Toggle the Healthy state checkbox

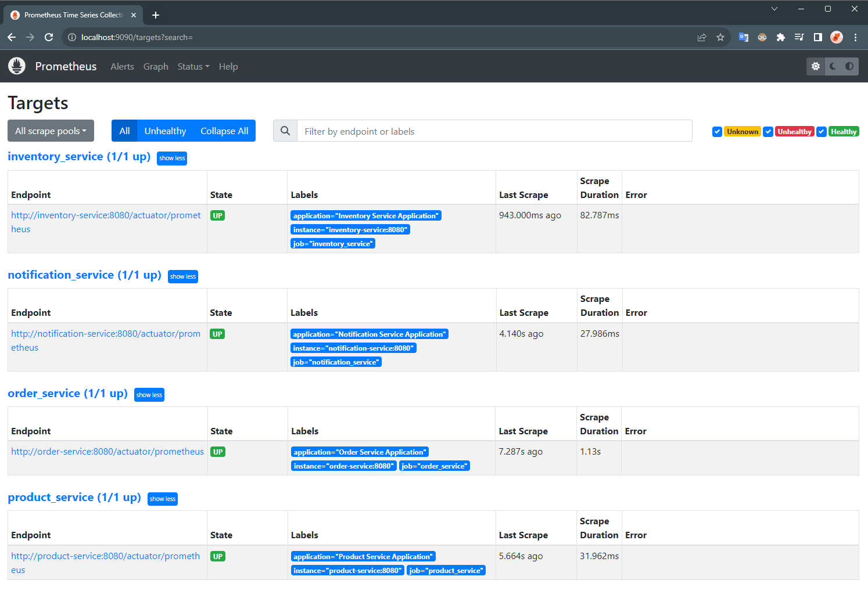point(822,132)
